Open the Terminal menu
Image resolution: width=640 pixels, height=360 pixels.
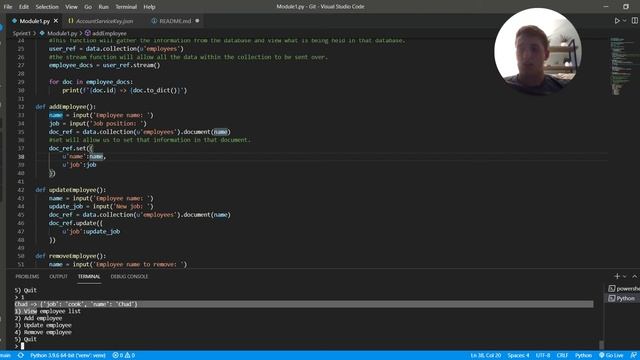pos(126,7)
